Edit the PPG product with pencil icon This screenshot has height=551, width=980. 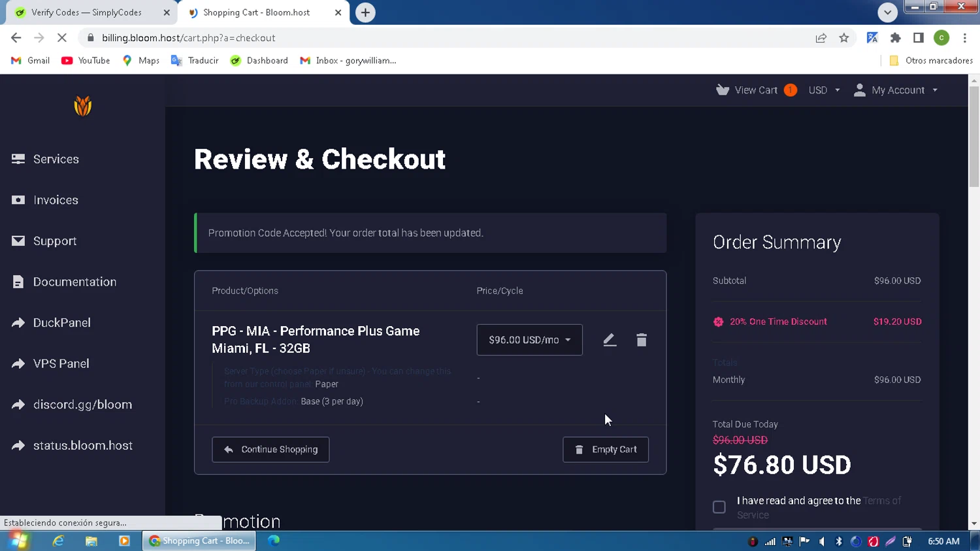tap(610, 340)
